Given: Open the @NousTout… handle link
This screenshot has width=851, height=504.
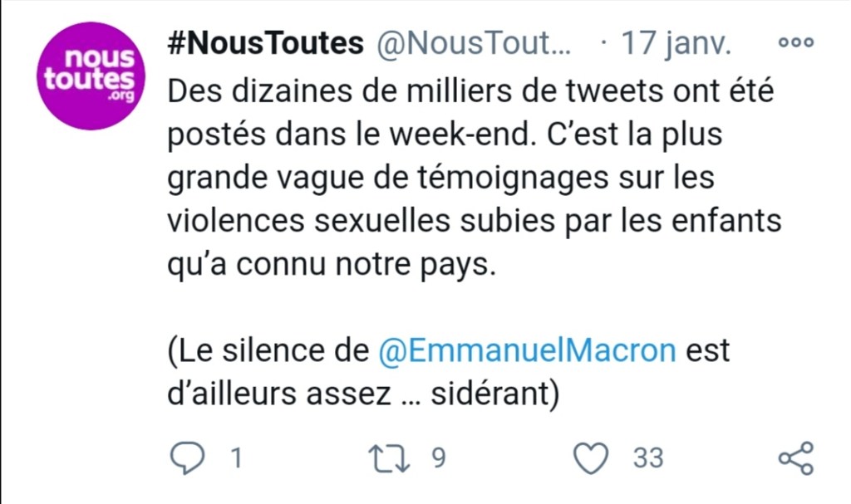Looking at the screenshot, I should point(475,44).
